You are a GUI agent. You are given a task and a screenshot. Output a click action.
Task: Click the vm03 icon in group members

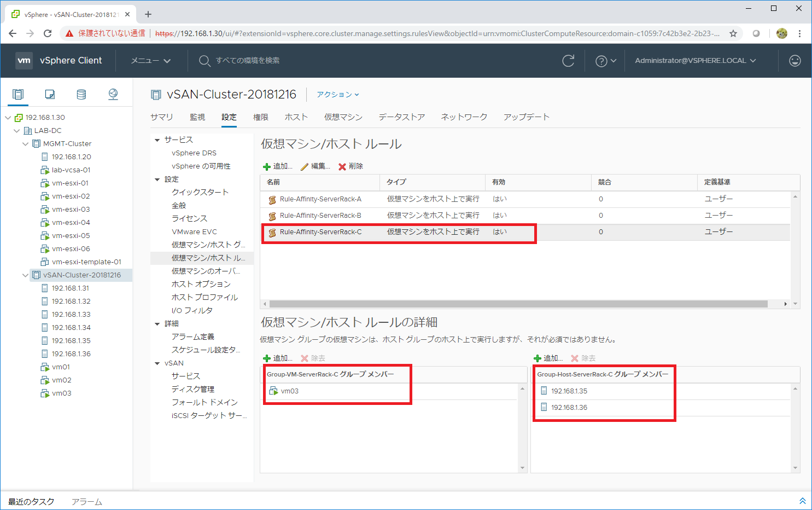click(274, 391)
